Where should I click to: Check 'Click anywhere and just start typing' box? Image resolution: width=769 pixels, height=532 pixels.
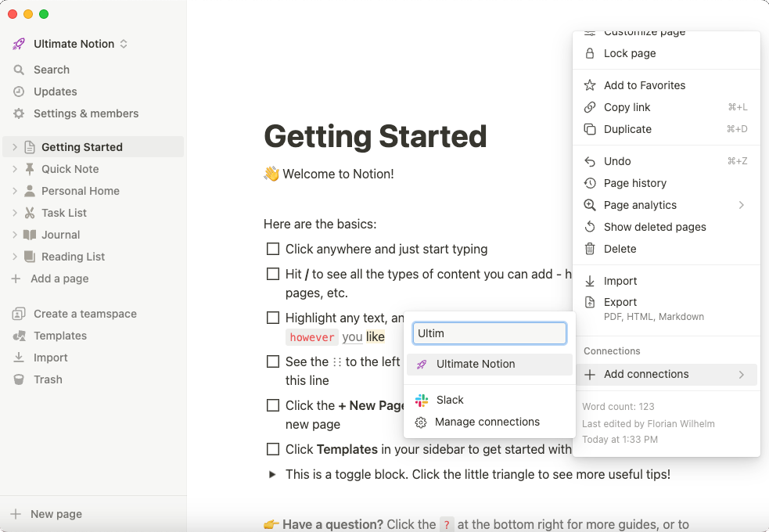pos(273,249)
